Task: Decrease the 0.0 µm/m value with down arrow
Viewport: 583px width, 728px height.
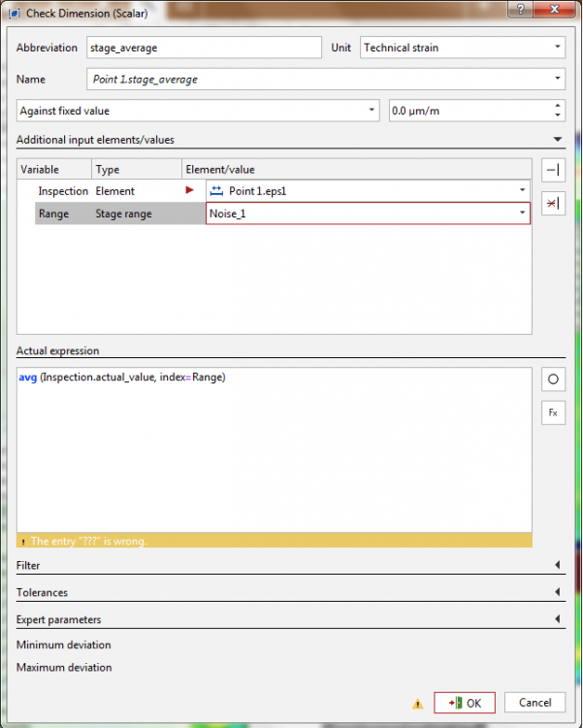Action: click(x=558, y=116)
